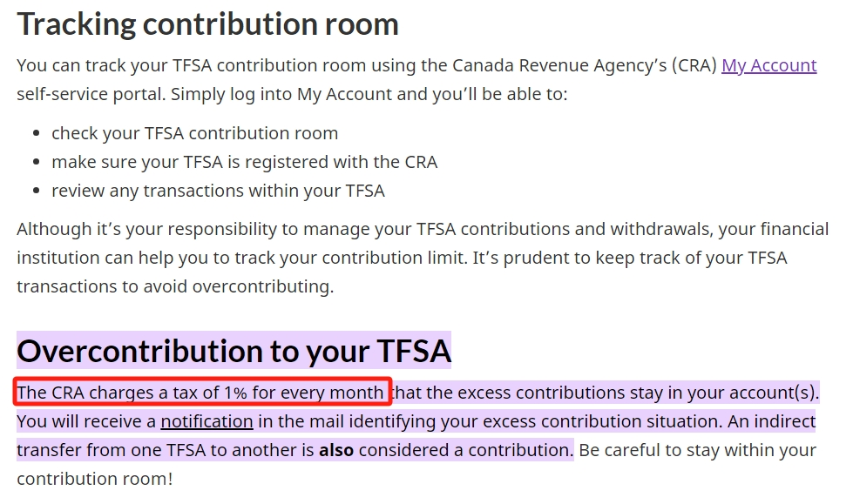Click the bold word also

[x=336, y=450]
